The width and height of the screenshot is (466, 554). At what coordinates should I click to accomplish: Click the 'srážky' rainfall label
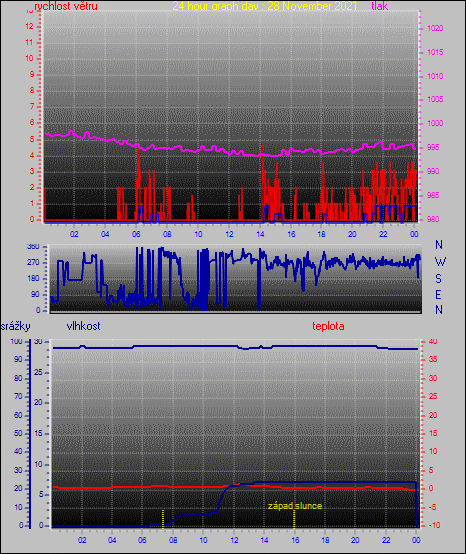click(16, 326)
